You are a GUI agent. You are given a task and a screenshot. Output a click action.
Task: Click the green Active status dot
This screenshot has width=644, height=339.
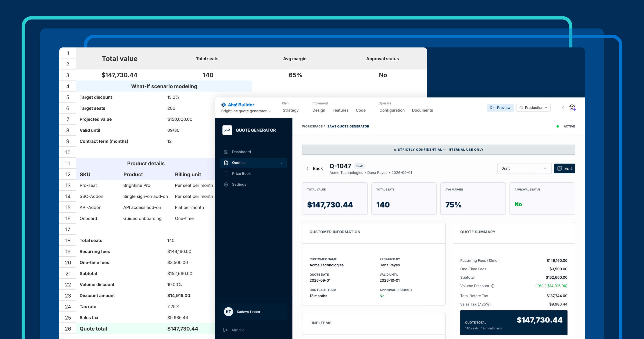coord(558,126)
